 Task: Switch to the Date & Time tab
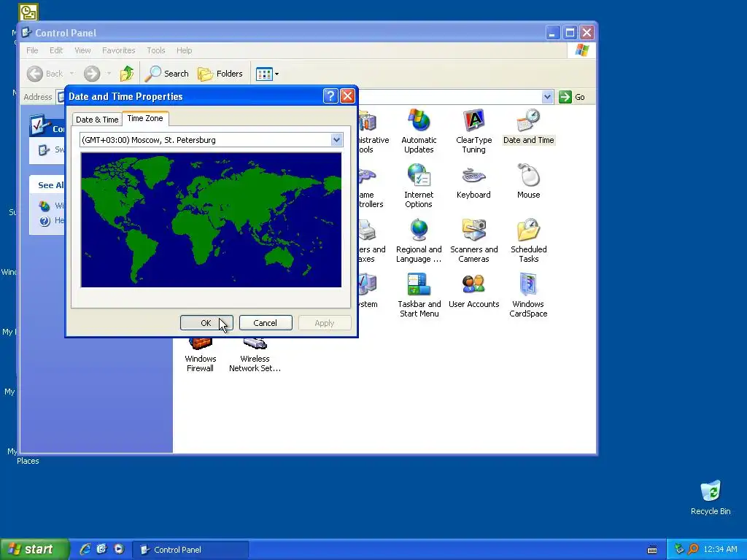pos(97,120)
